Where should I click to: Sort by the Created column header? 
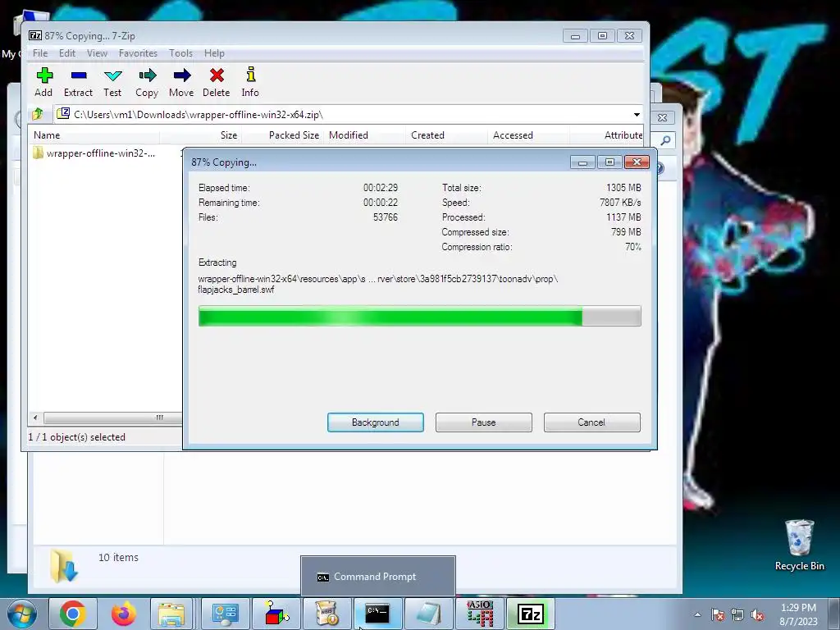coord(446,135)
